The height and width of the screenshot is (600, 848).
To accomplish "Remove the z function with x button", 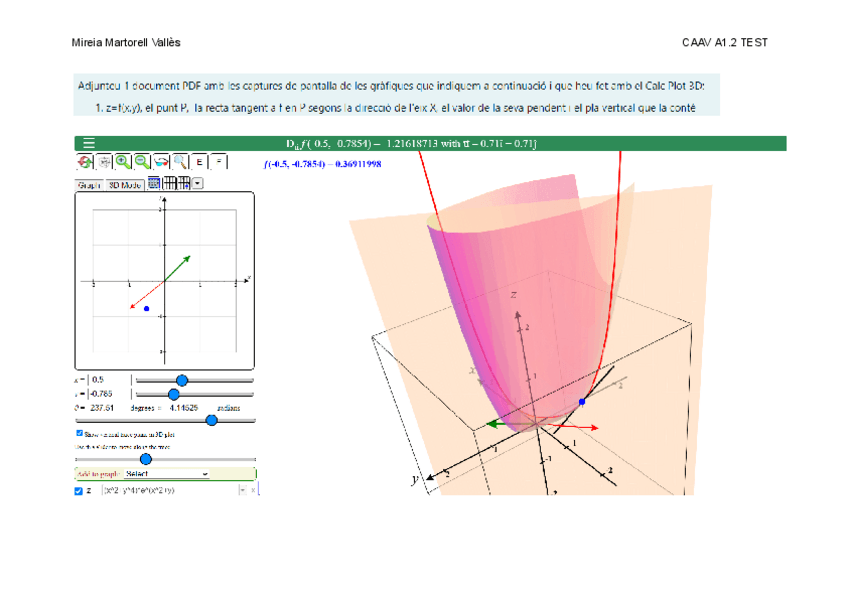I will pyautogui.click(x=253, y=491).
